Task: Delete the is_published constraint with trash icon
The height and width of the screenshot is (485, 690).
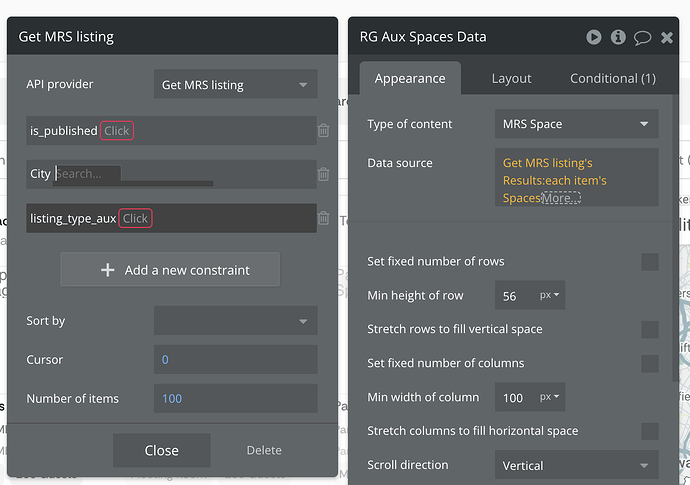Action: pos(323,130)
